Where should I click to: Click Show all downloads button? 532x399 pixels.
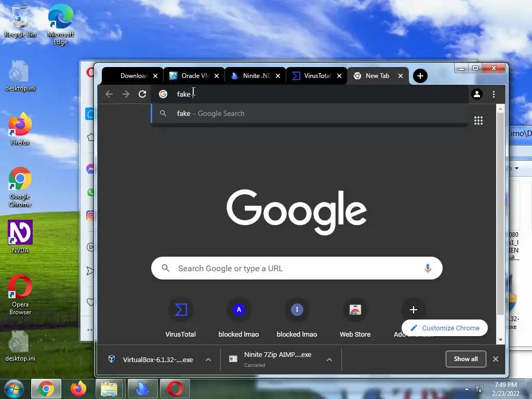click(x=465, y=359)
